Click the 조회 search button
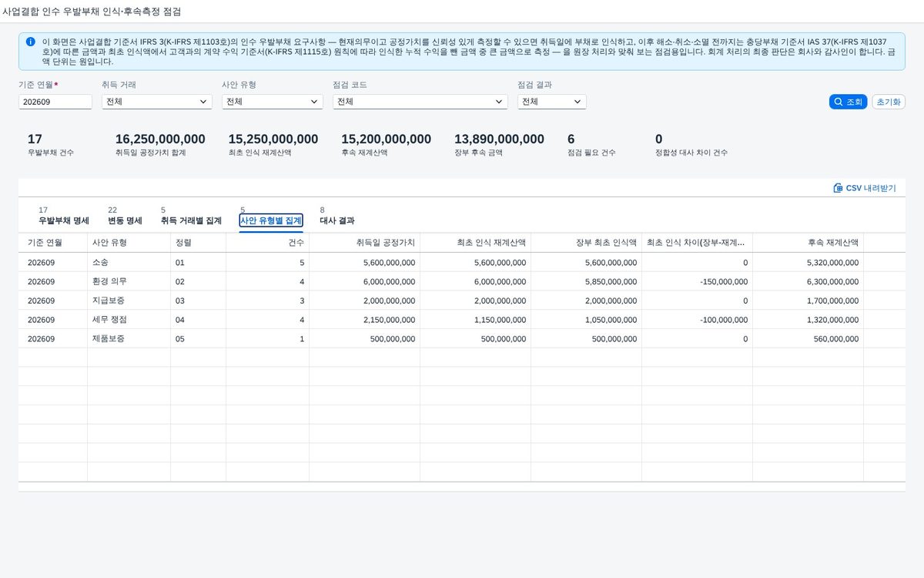This screenshot has width=924, height=578. (x=848, y=102)
